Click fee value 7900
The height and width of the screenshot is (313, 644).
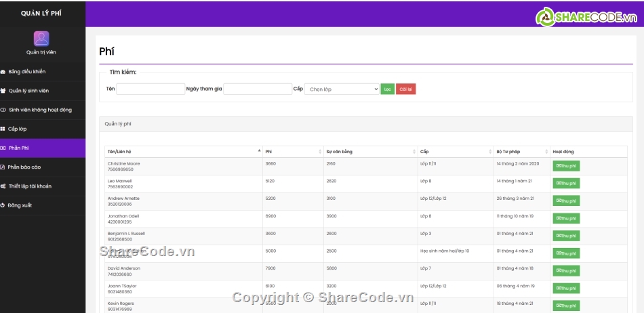(x=270, y=268)
